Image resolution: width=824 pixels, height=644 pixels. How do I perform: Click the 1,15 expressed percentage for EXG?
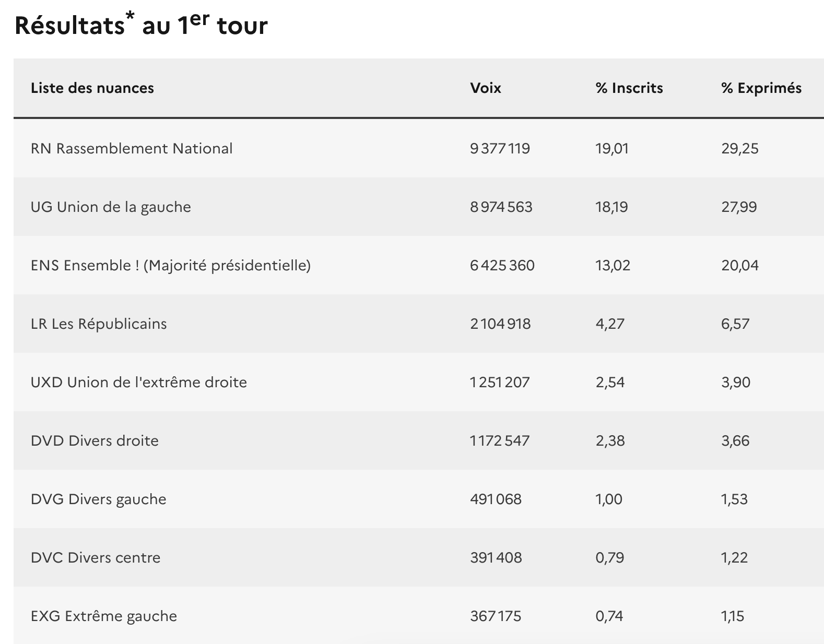(x=733, y=616)
